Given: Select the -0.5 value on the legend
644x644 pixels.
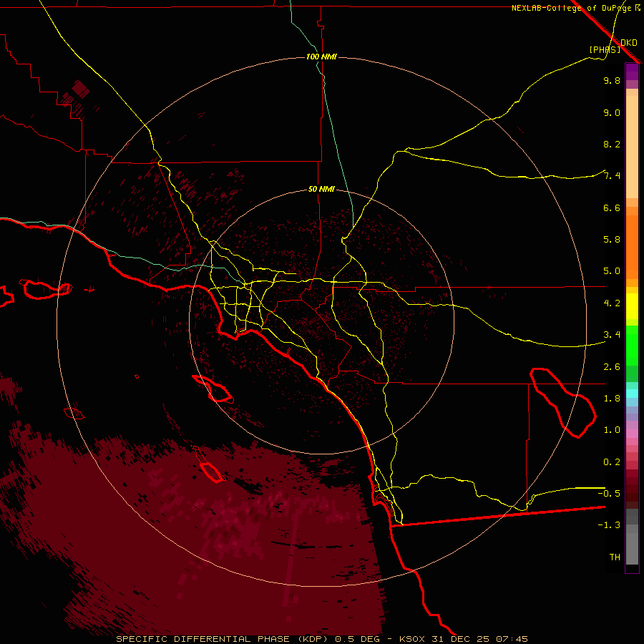Looking at the screenshot, I should point(609,493).
